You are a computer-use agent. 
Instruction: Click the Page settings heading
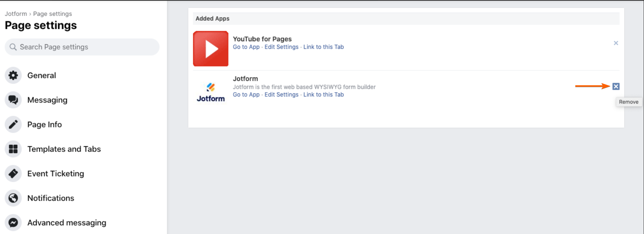41,25
